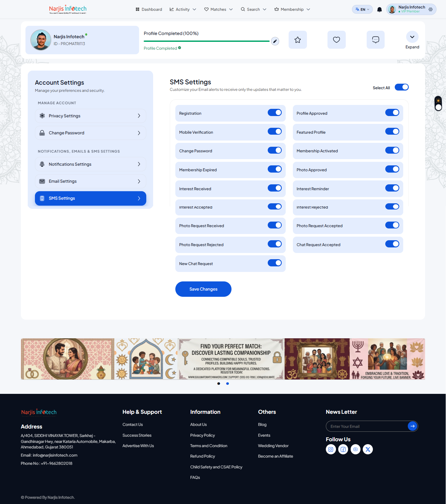Open Email Settings in sidebar
The width and height of the screenshot is (446, 504).
tap(90, 181)
